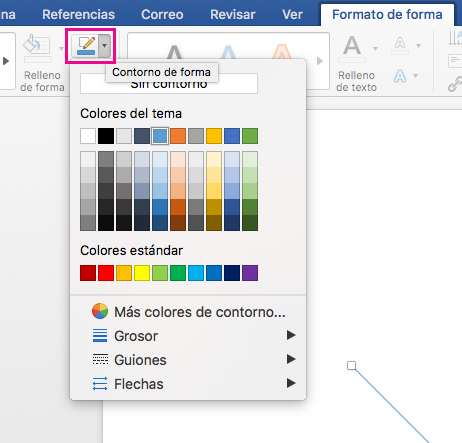Pick the light green standard color
The width and height of the screenshot is (462, 443).
pos(160,273)
